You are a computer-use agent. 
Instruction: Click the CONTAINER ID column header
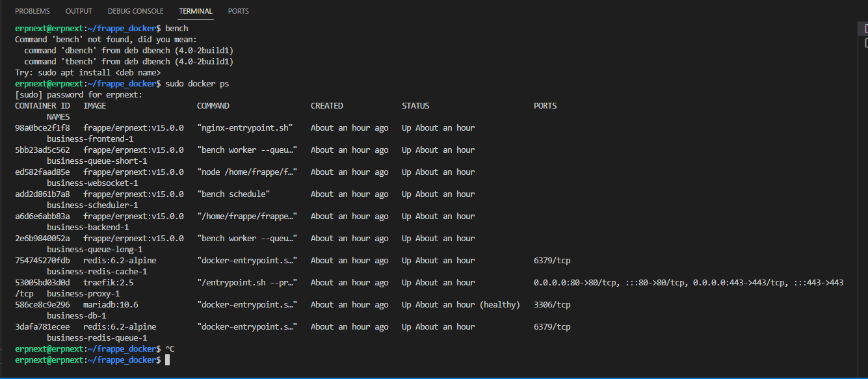42,106
